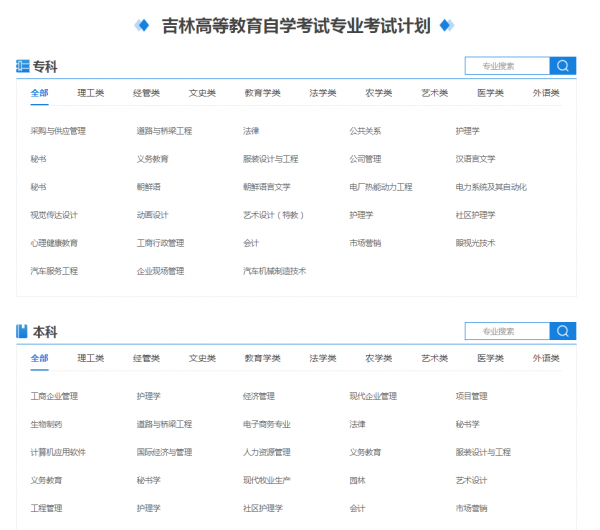Open the 医学类 tab under 本科

coord(490,359)
